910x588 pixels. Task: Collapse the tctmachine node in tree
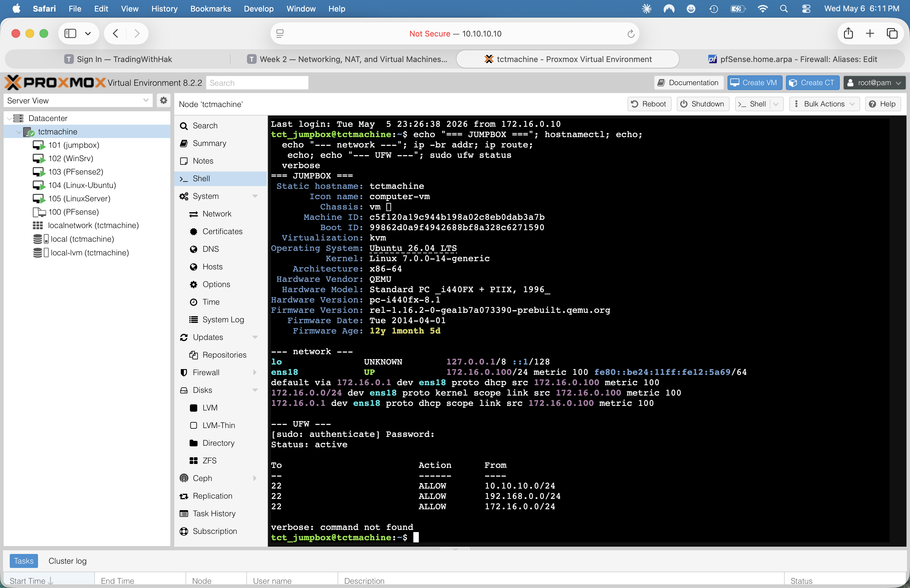point(19,132)
